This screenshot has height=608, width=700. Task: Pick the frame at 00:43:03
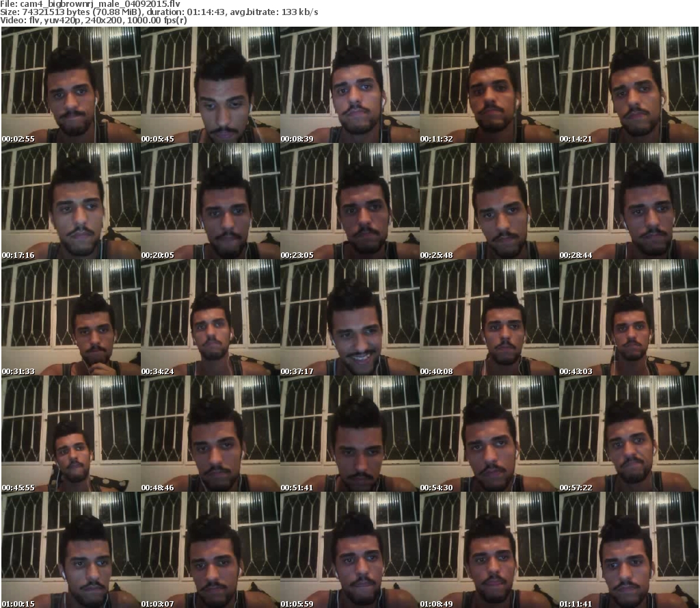pyautogui.click(x=629, y=317)
